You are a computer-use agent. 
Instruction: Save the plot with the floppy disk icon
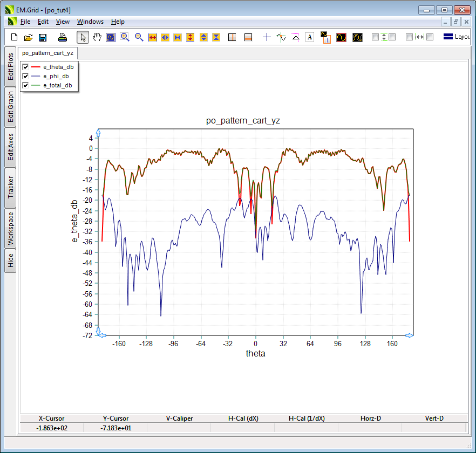(43, 37)
